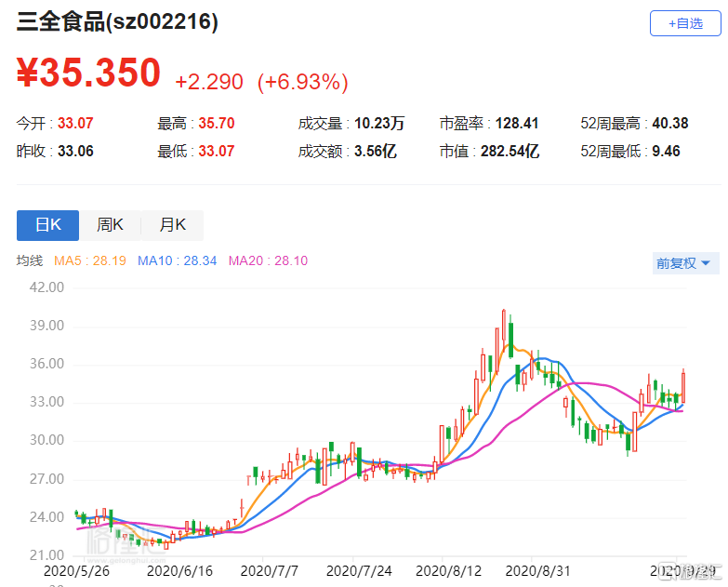Click the 昨收 value 33.06
The width and height of the screenshot is (728, 587).
[x=75, y=151]
